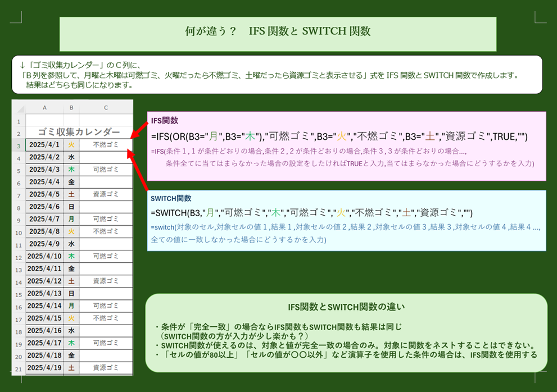The image size is (557, 392).
Task: Select column header A
Action: pyautogui.click(x=44, y=107)
